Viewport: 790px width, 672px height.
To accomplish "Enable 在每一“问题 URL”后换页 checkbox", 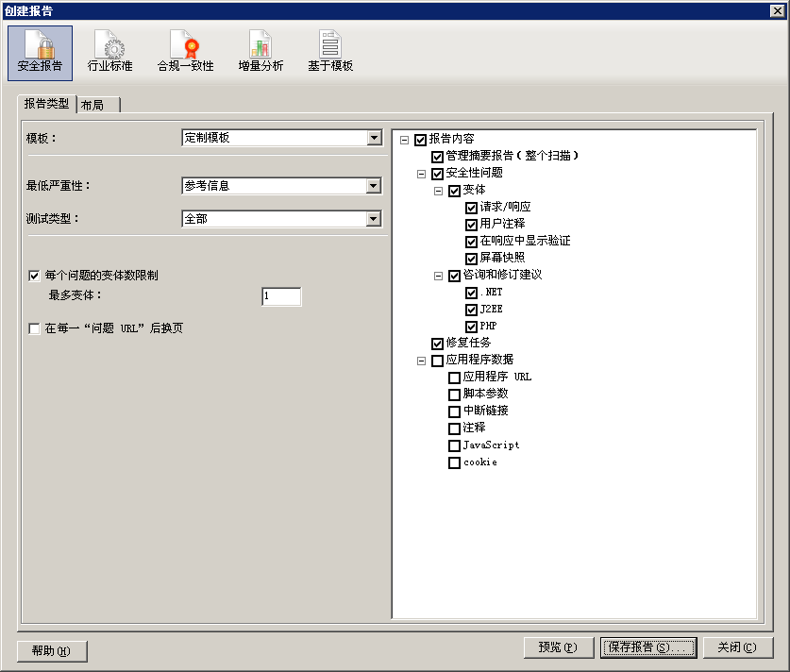I will (34, 329).
